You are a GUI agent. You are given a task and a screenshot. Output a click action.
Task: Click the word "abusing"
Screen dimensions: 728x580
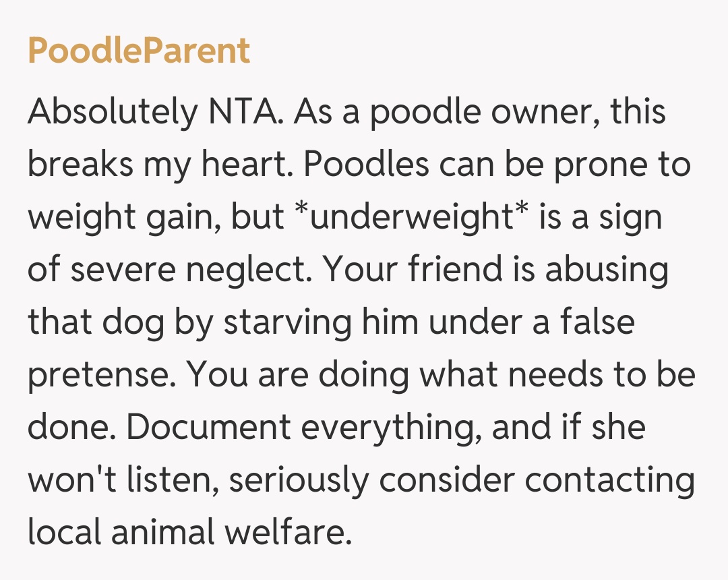pyautogui.click(x=607, y=270)
